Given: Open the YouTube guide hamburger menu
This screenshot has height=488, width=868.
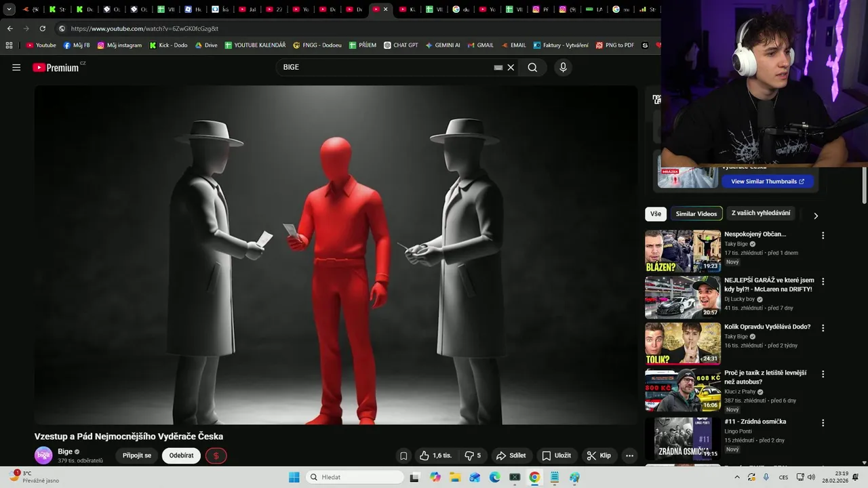Looking at the screenshot, I should click(16, 67).
